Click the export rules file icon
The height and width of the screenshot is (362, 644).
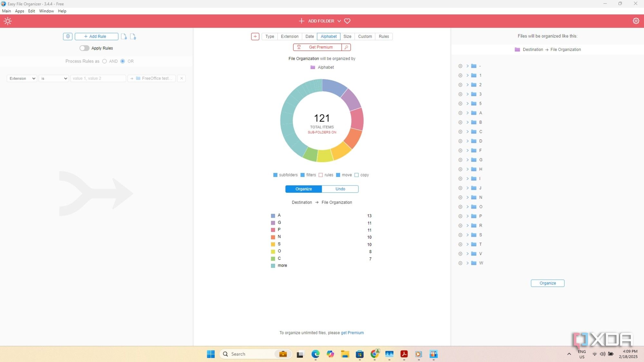click(x=133, y=36)
